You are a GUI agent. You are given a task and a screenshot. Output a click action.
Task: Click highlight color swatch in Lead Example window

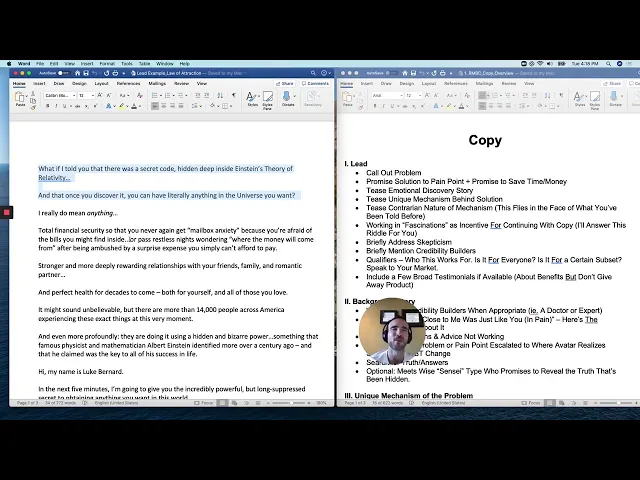pyautogui.click(x=122, y=106)
